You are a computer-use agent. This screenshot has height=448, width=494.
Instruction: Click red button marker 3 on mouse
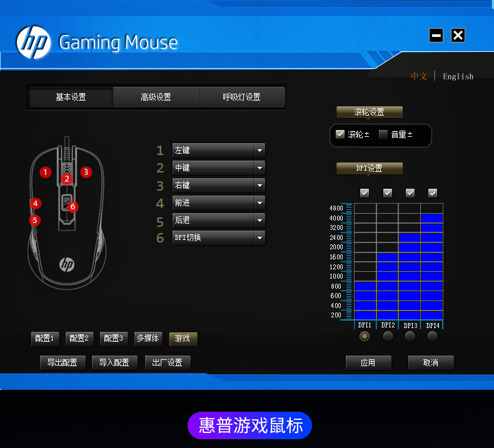[x=86, y=172]
